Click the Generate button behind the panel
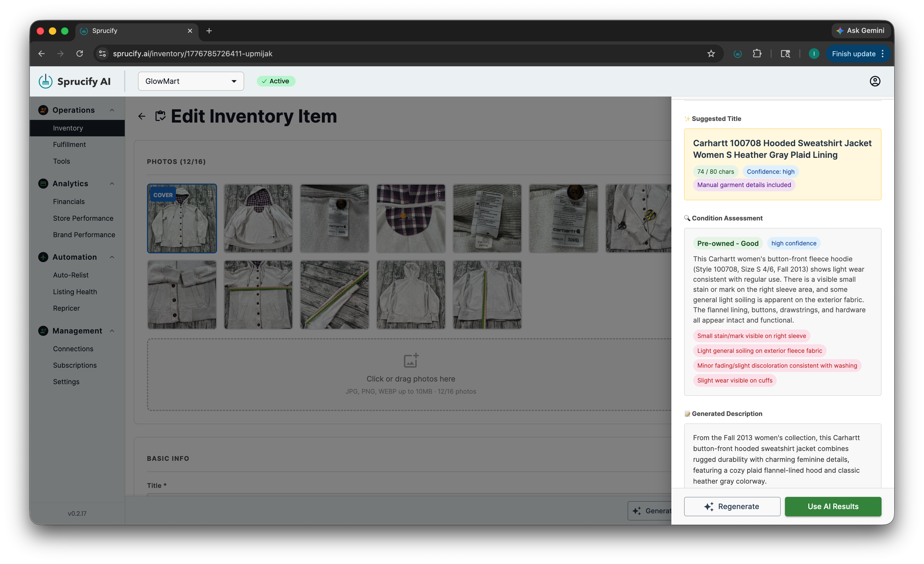This screenshot has height=564, width=924. (650, 510)
